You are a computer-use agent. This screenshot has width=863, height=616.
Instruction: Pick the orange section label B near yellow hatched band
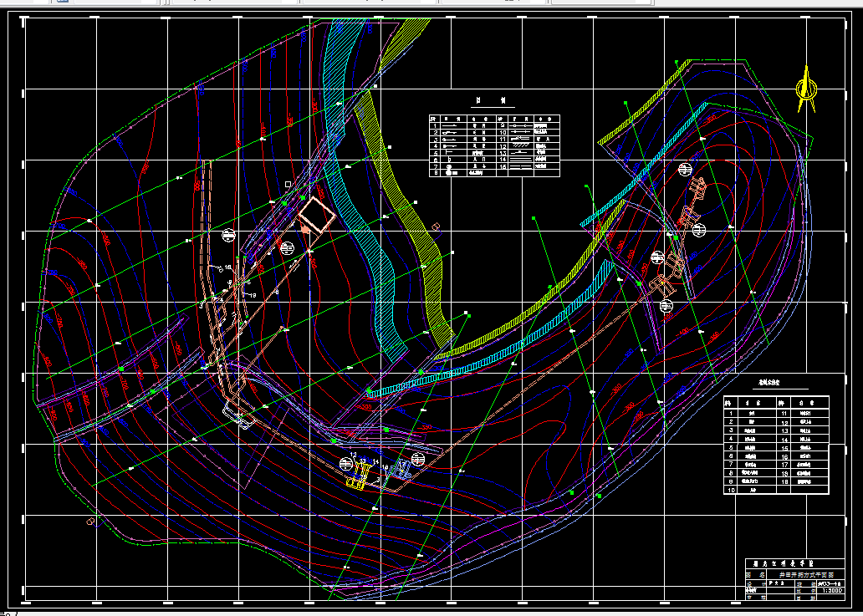pyautogui.click(x=436, y=227)
